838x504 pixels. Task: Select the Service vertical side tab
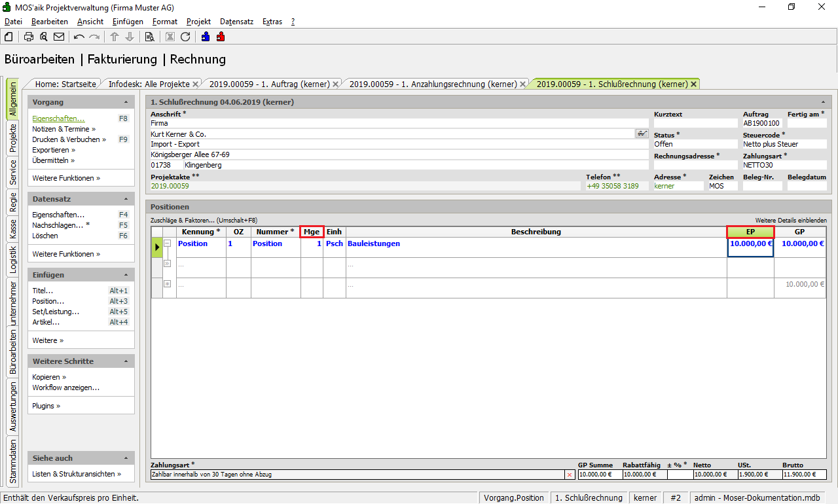point(12,173)
